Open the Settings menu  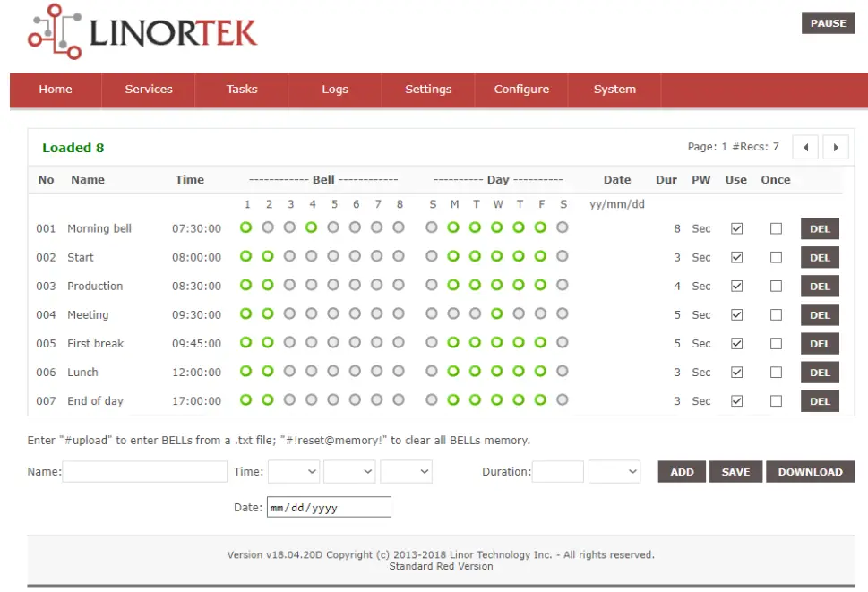(427, 90)
